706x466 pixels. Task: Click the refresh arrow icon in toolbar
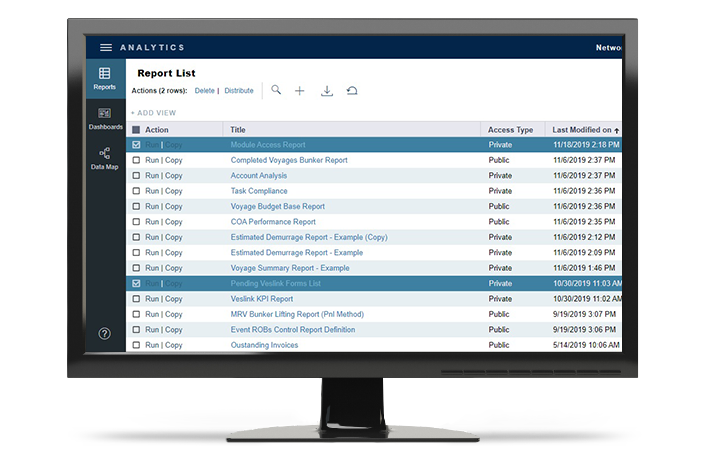coord(352,91)
